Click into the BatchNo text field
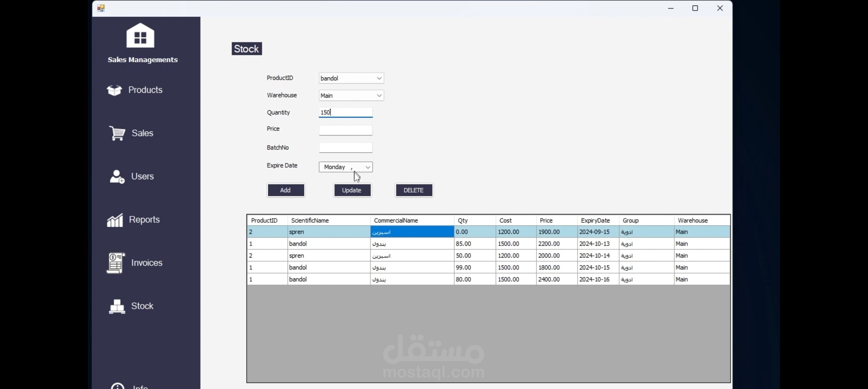This screenshot has height=389, width=868. [x=345, y=148]
